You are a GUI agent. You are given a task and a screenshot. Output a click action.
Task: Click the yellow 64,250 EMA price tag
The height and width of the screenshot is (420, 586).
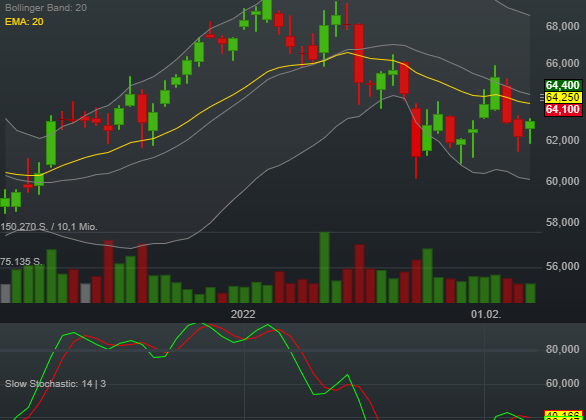pyautogui.click(x=563, y=98)
